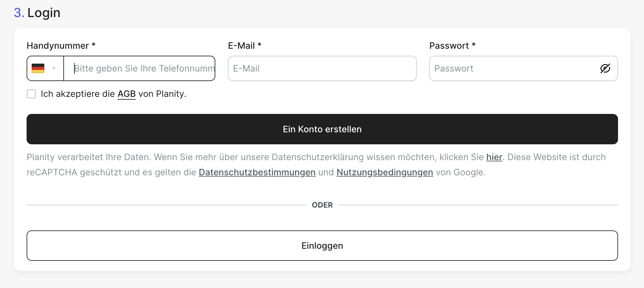The width and height of the screenshot is (644, 288).
Task: Open the Google Datenschutzbestimmungen link
Action: (x=257, y=172)
